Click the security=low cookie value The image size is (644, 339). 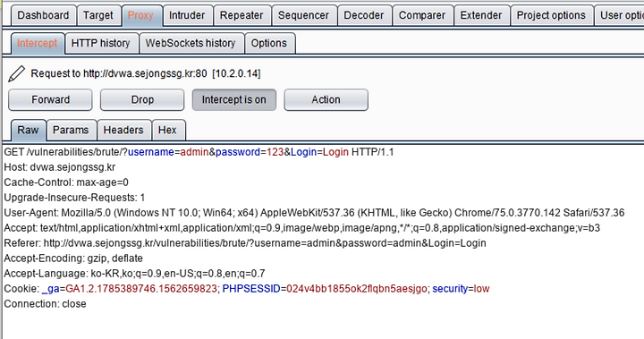[461, 289]
